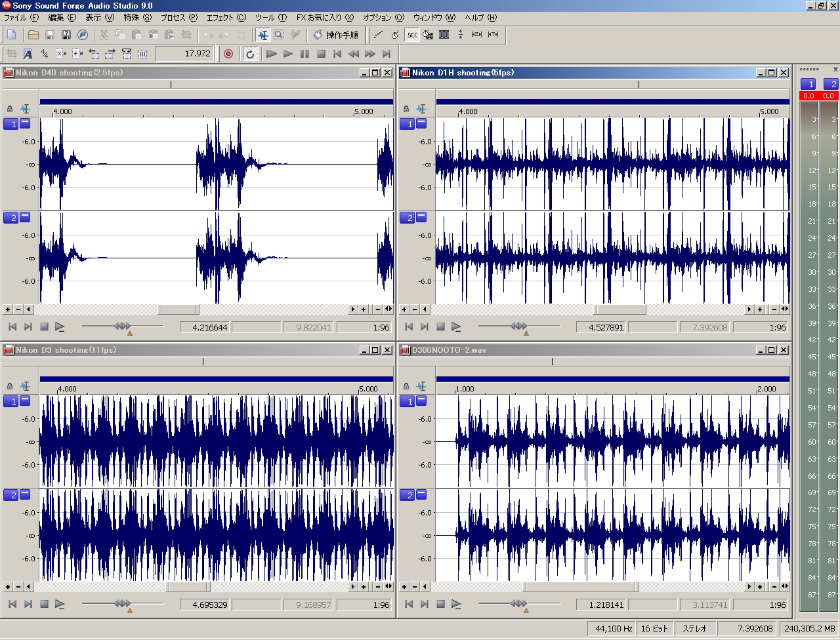Open the ツール (Tools) menu
The image size is (840, 640).
point(270,18)
